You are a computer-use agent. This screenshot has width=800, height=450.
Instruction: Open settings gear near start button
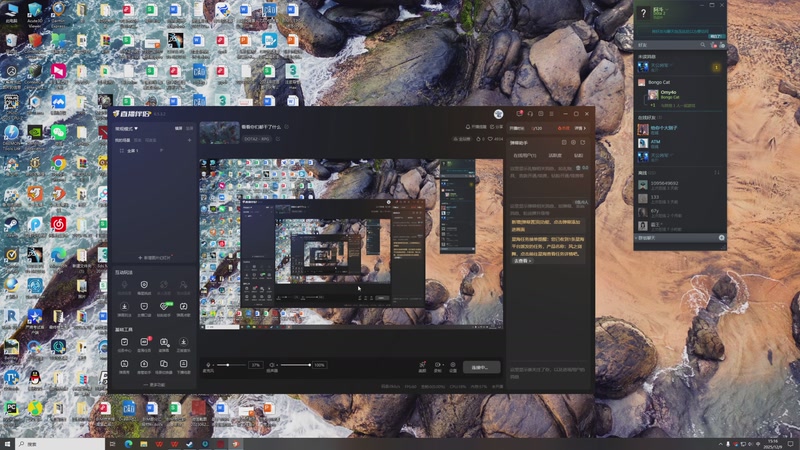453,366
